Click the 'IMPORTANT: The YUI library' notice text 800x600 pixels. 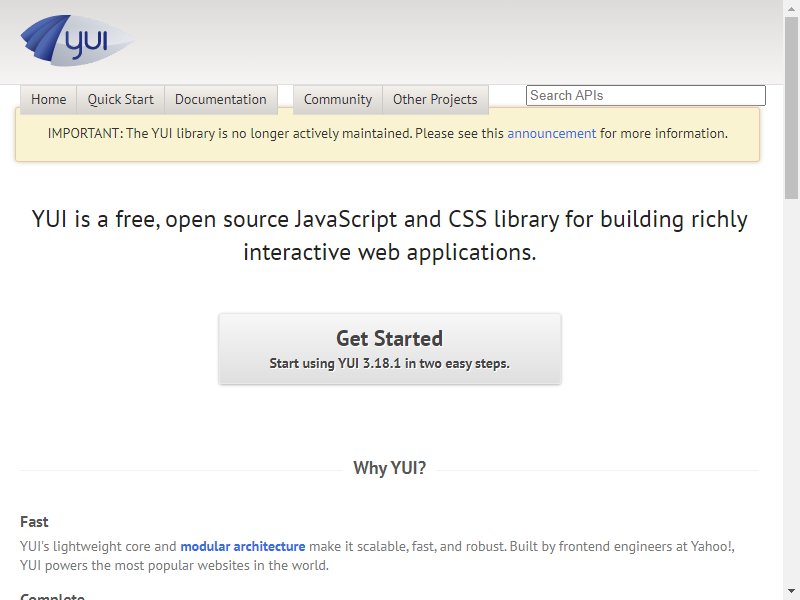point(388,133)
